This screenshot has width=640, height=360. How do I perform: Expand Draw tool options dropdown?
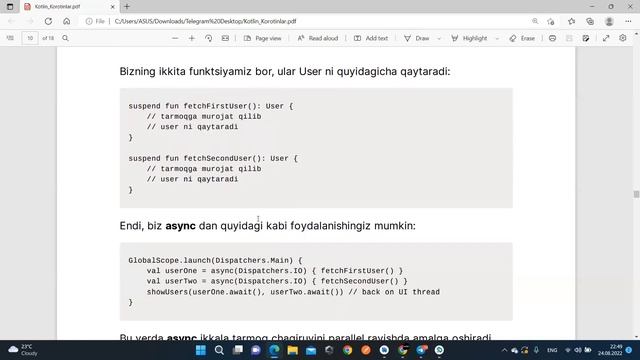pyautogui.click(x=439, y=38)
